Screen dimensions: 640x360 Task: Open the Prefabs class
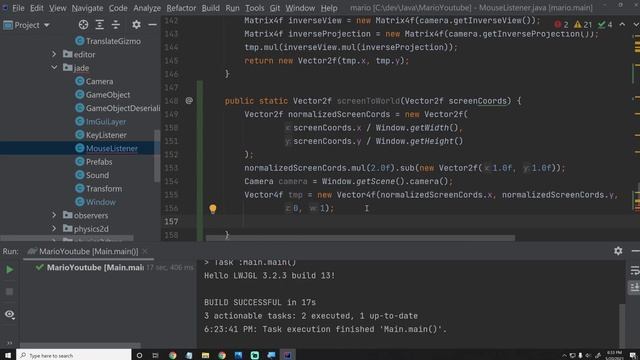(99, 162)
